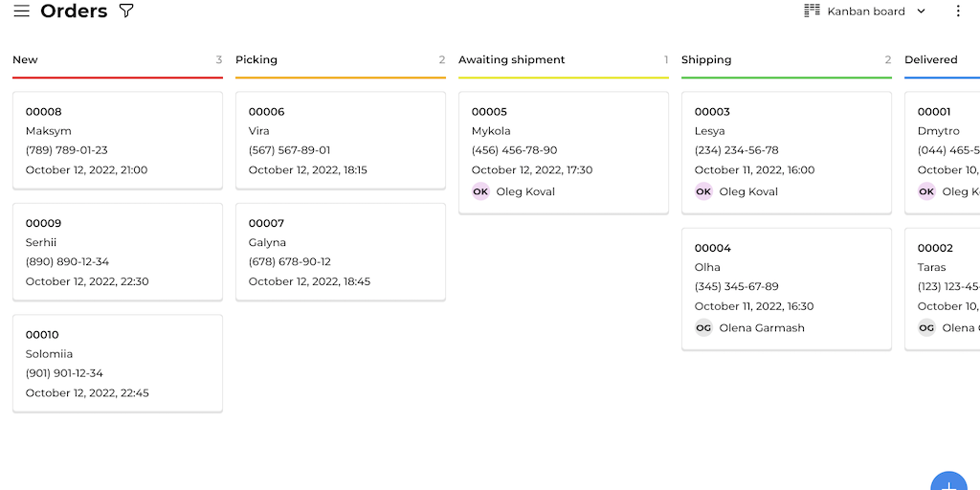Open order 00007 card for Galyna
This screenshot has height=490, width=980.
click(x=340, y=252)
